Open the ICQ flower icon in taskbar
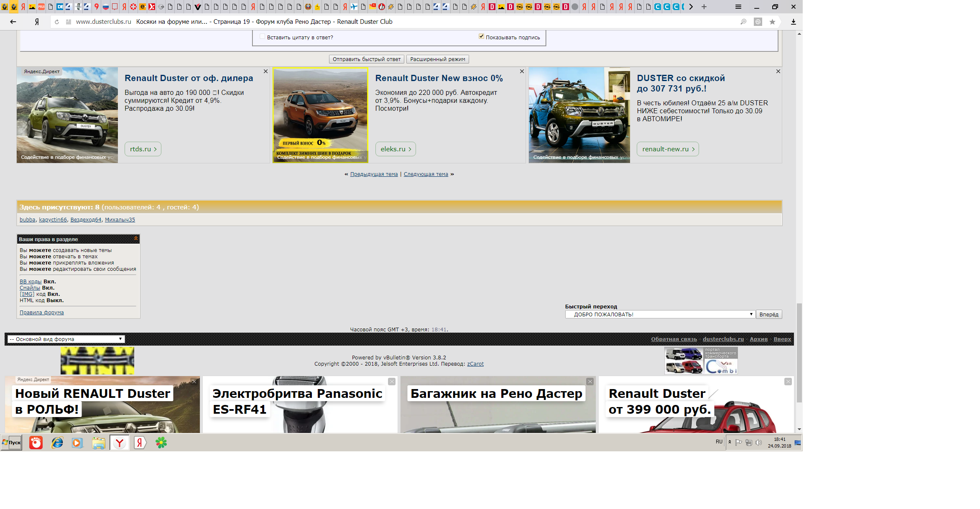This screenshot has height=509, width=980. point(161,443)
